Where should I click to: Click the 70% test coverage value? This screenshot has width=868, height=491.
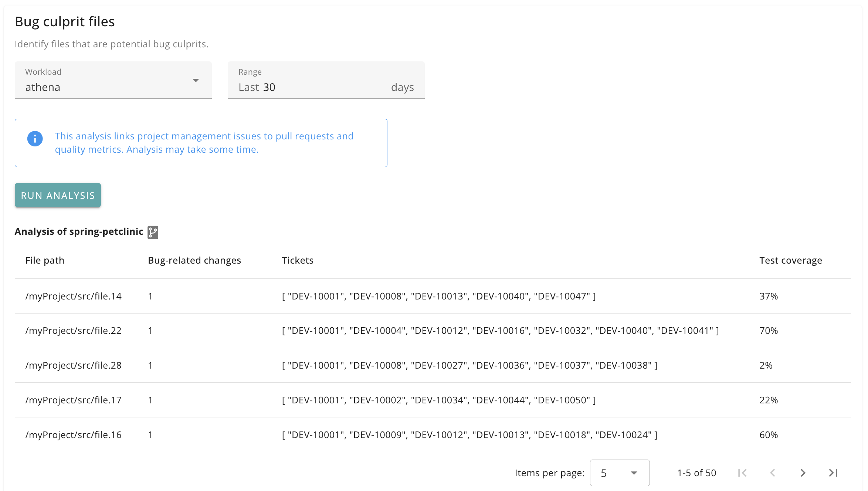click(x=769, y=331)
